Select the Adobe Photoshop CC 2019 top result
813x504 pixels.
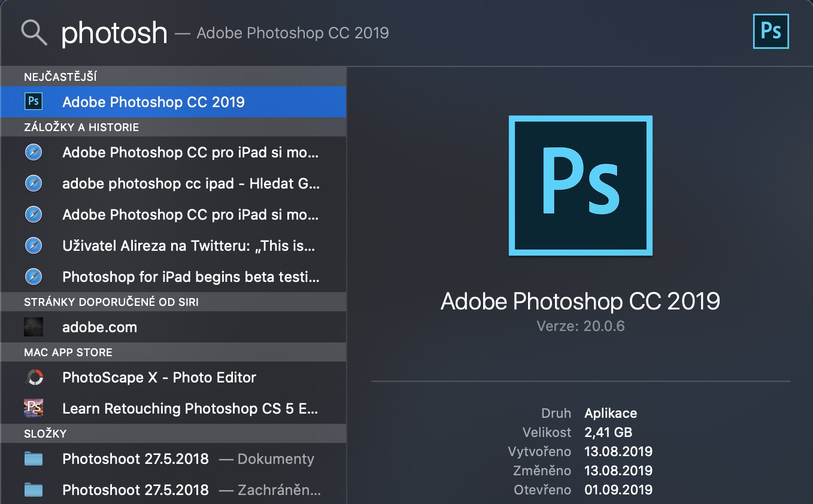pyautogui.click(x=153, y=102)
